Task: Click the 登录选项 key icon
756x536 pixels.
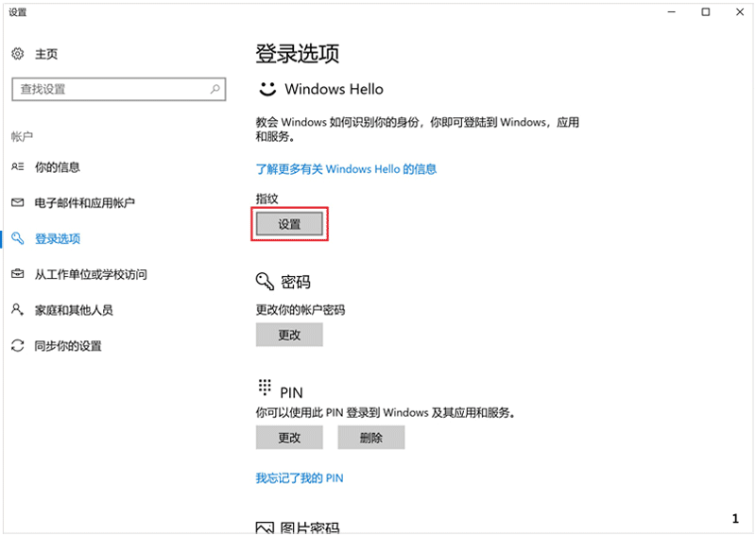Action: click(x=17, y=239)
